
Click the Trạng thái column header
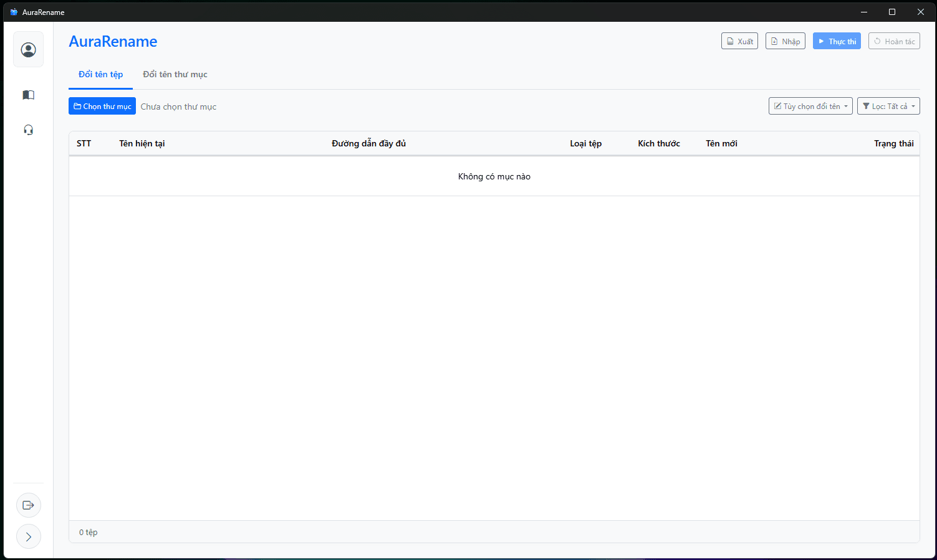893,144
